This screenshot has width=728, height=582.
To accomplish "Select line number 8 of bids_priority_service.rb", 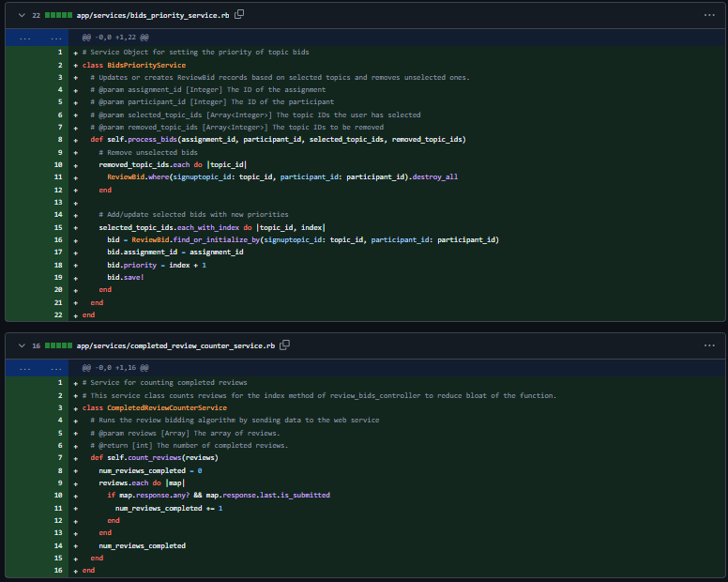I will (x=59, y=139).
